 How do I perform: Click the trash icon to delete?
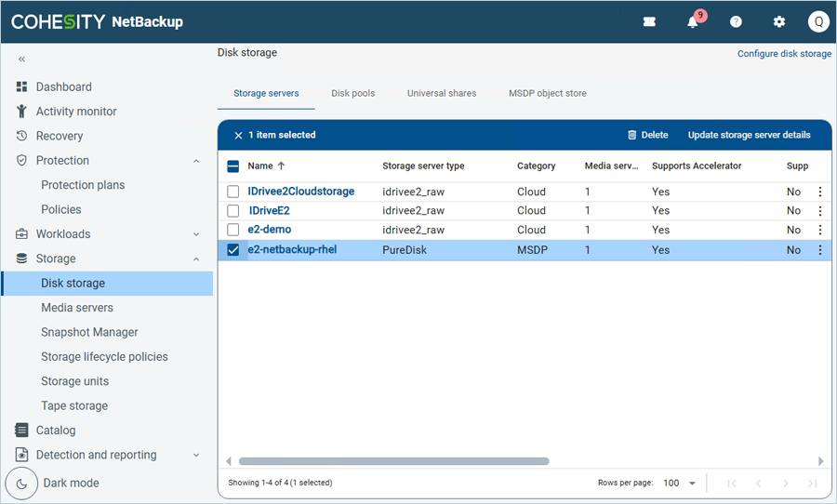pos(632,135)
